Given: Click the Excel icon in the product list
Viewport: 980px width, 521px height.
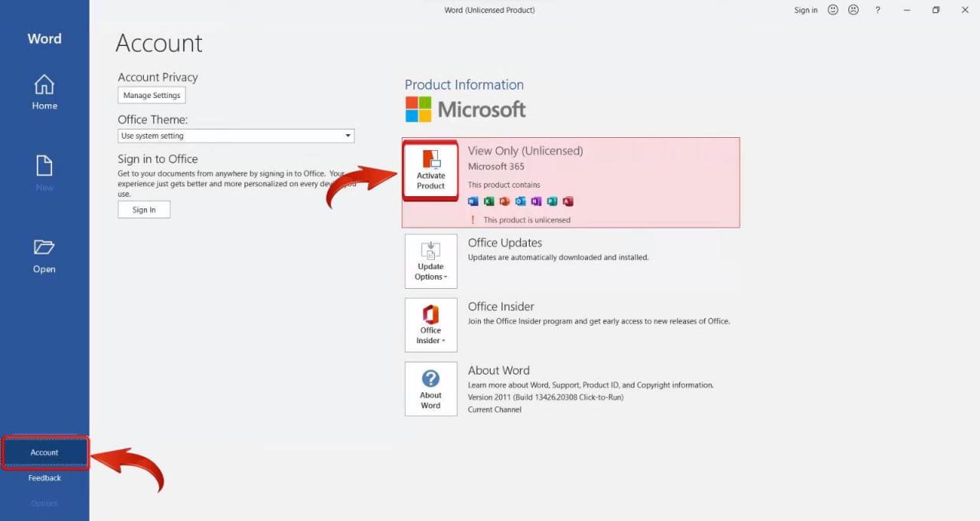Looking at the screenshot, I should (x=488, y=201).
